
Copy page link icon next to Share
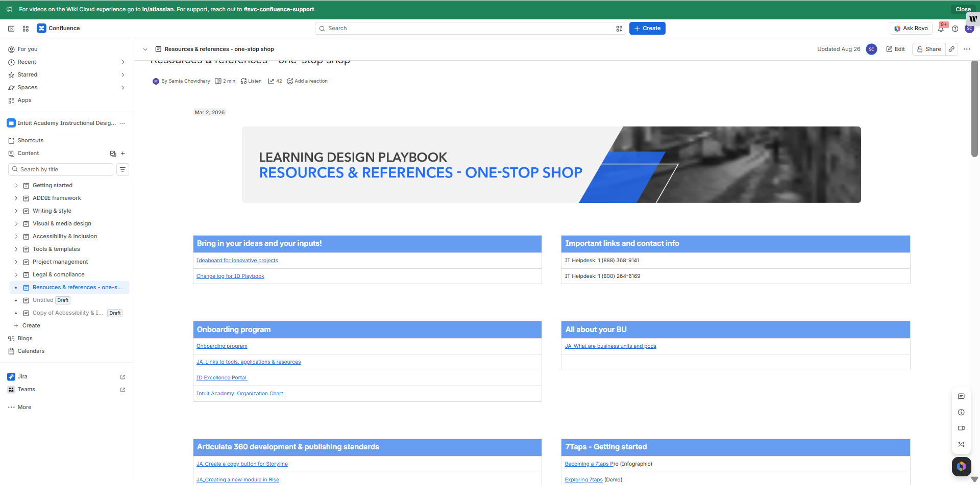951,49
